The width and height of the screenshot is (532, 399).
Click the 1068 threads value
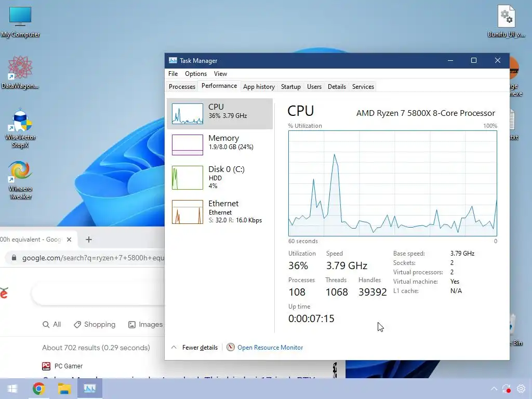(x=337, y=292)
